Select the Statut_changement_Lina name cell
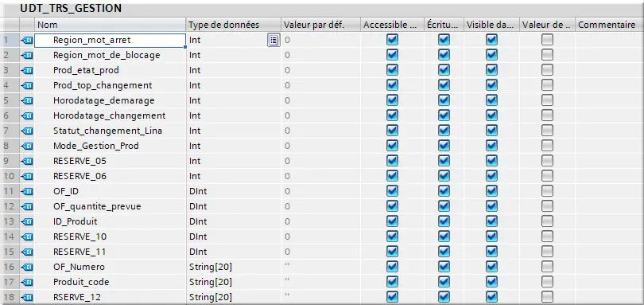The image size is (644, 305). pos(110,131)
